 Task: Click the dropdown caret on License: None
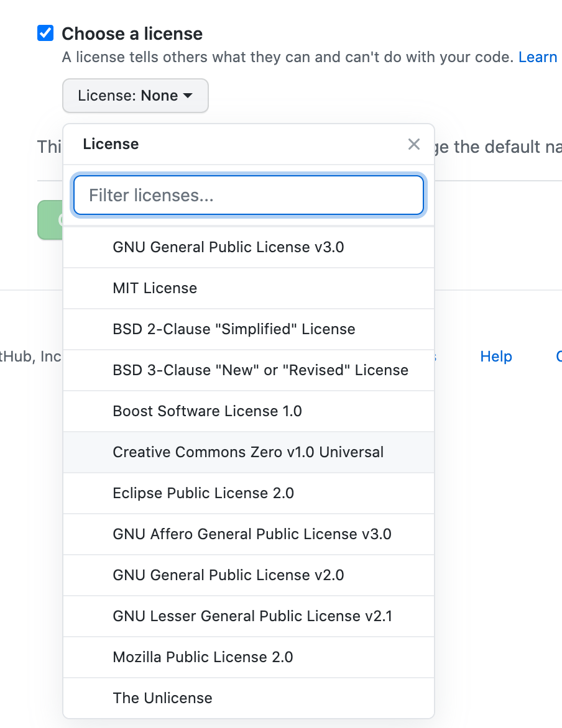coord(188,96)
